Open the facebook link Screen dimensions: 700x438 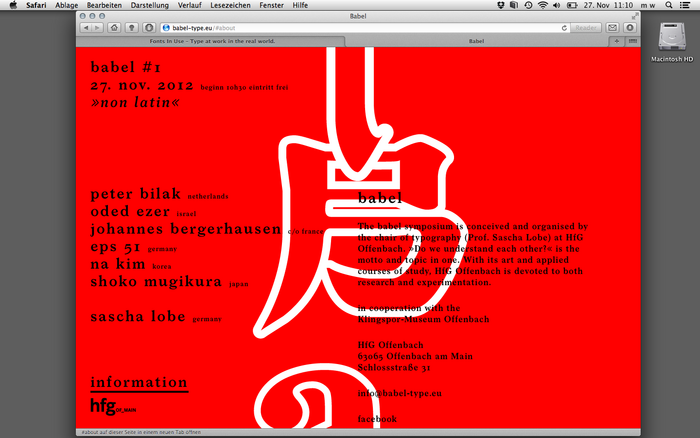click(x=377, y=419)
